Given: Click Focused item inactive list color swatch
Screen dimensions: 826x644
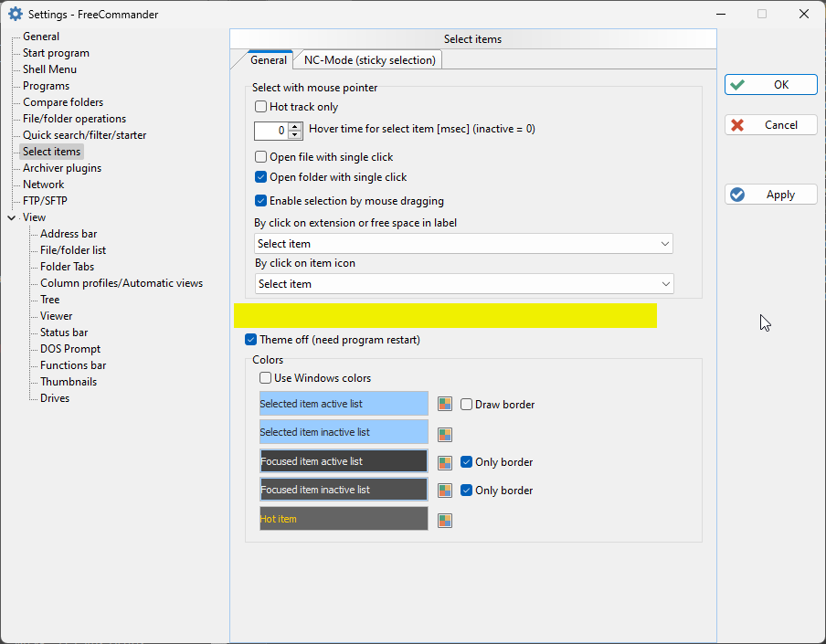Looking at the screenshot, I should [344, 490].
